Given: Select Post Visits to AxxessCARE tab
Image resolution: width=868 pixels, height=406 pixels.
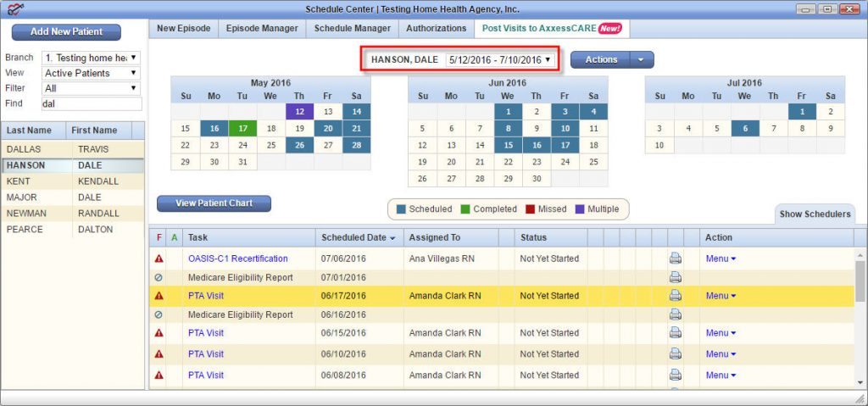Looking at the screenshot, I should click(x=552, y=28).
